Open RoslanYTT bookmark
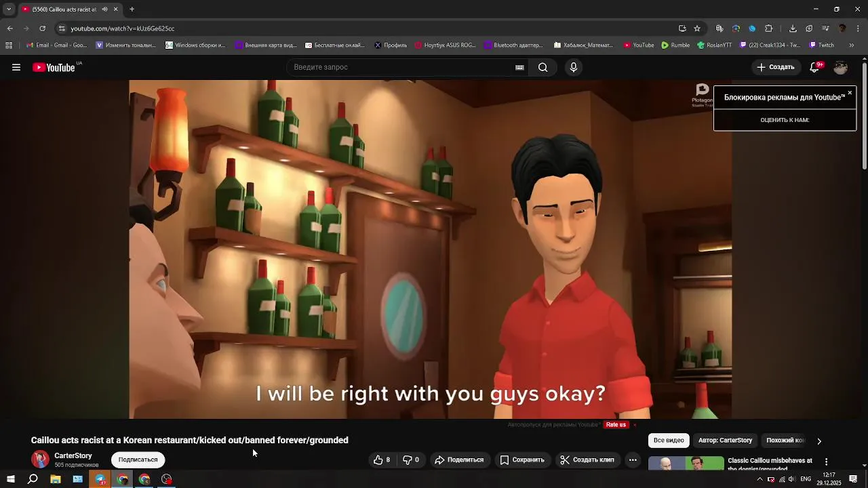Image resolution: width=868 pixels, height=488 pixels. coord(715,45)
